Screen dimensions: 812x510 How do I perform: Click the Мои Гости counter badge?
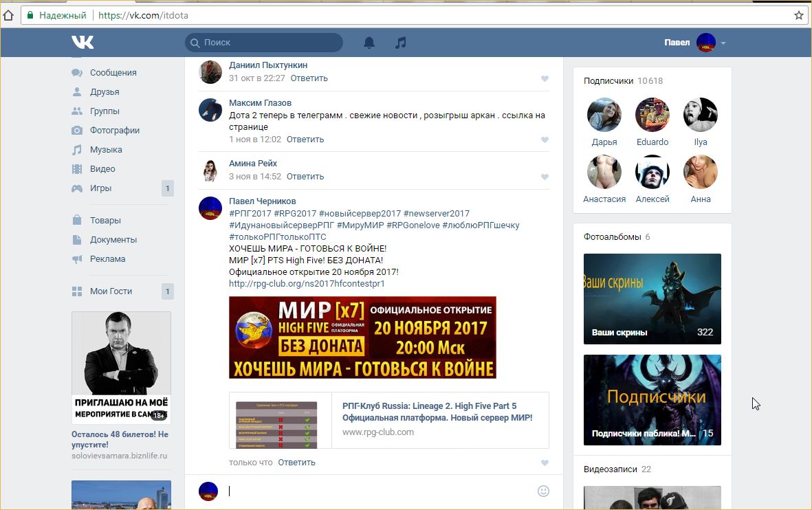pyautogui.click(x=167, y=291)
